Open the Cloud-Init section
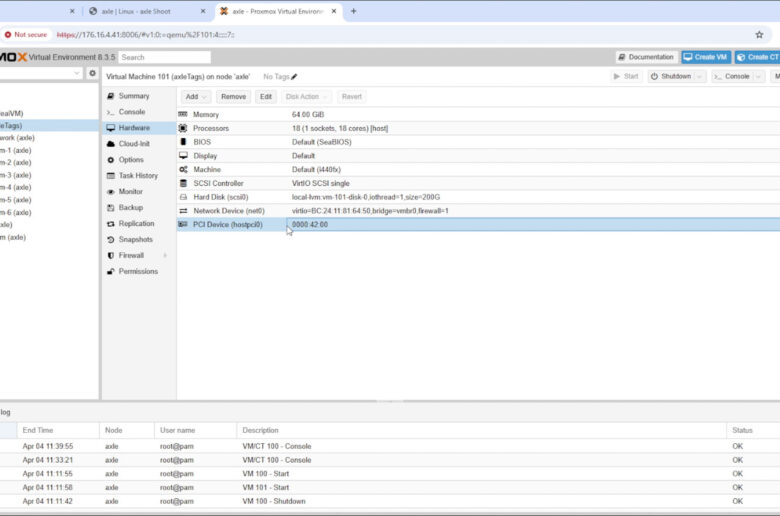This screenshot has width=780, height=516. [139, 144]
